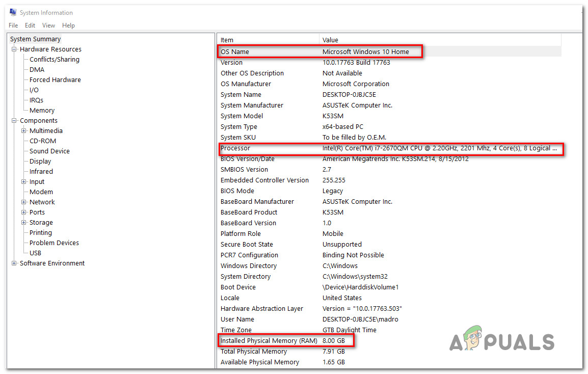Select the BaseBoard Product row
The image size is (588, 374).
click(x=389, y=212)
